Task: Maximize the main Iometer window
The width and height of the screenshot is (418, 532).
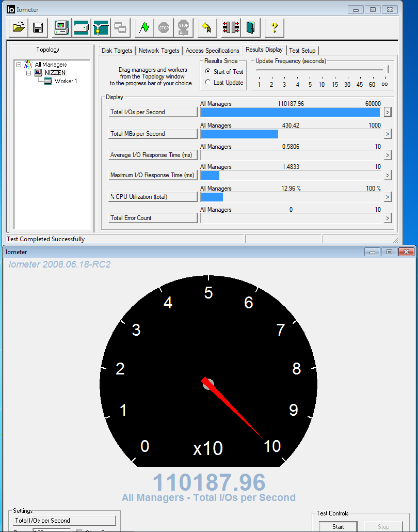Action: 373,10
